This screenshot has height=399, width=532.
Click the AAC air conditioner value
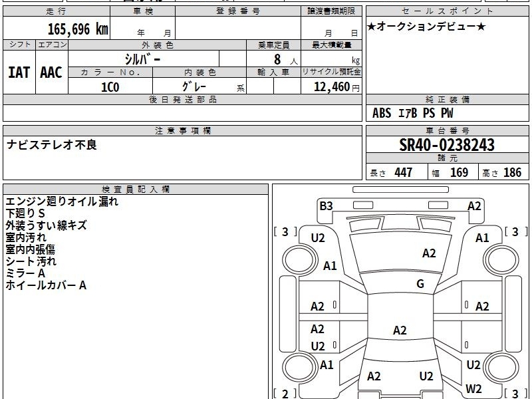[51, 72]
